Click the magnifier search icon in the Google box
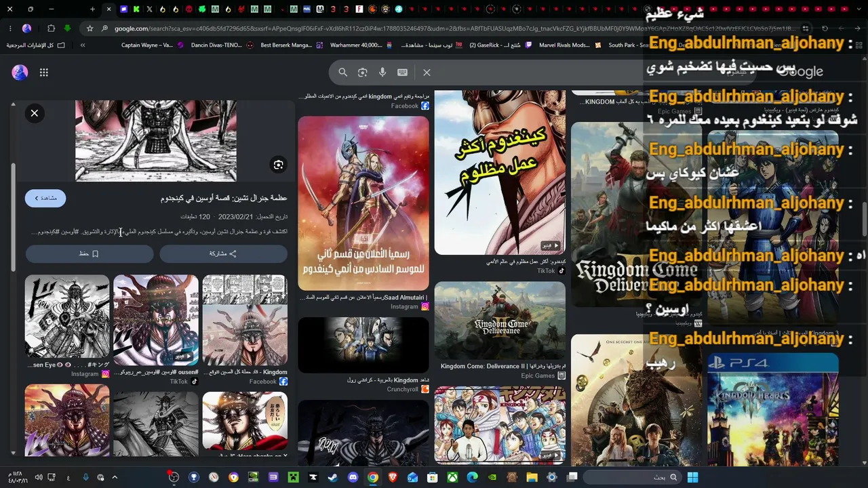868x488 pixels. (x=343, y=73)
